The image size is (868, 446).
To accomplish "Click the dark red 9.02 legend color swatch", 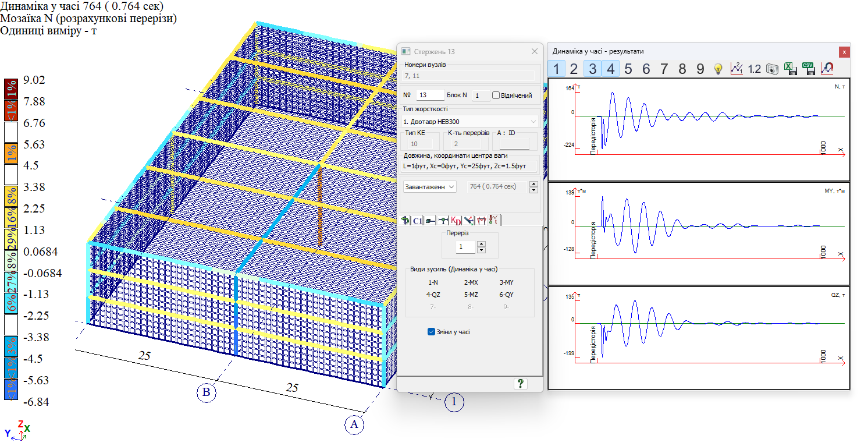I will (11, 90).
